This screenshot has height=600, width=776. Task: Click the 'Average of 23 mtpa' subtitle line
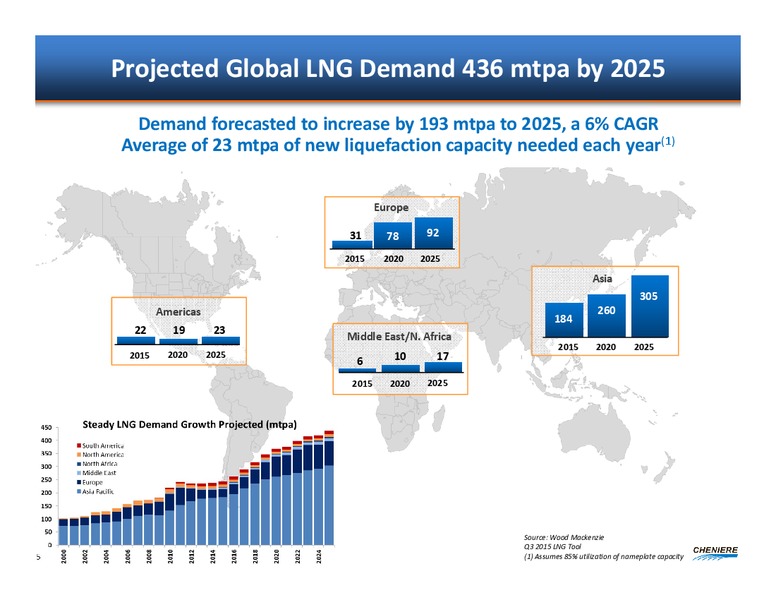point(398,145)
